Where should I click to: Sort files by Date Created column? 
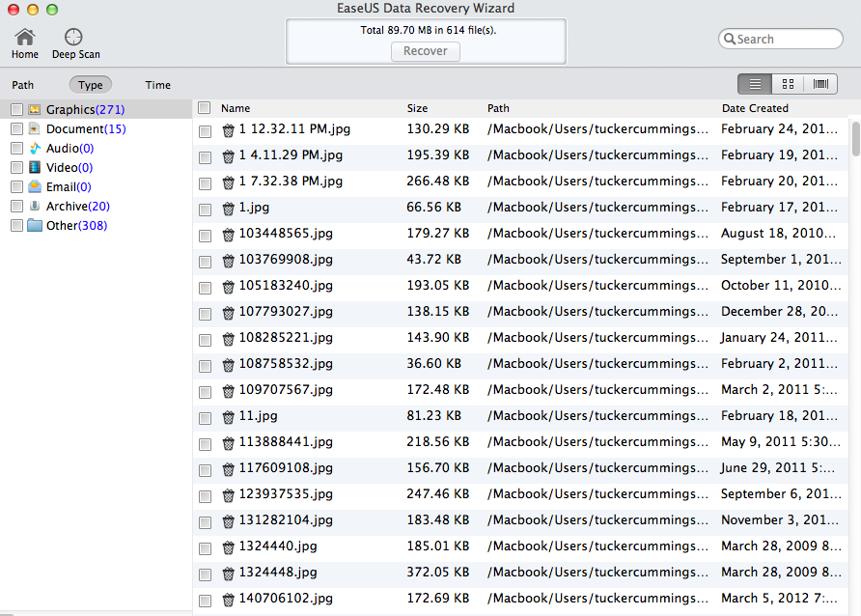755,108
